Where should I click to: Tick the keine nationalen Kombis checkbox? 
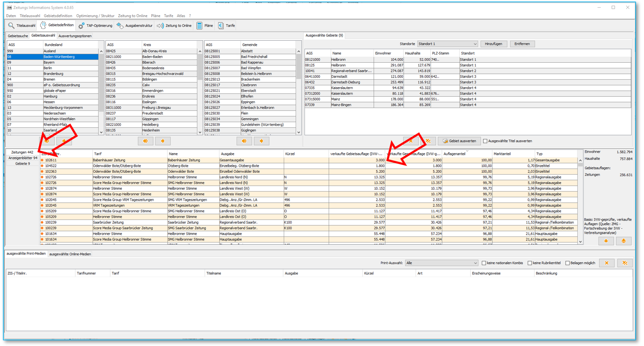[x=484, y=263]
